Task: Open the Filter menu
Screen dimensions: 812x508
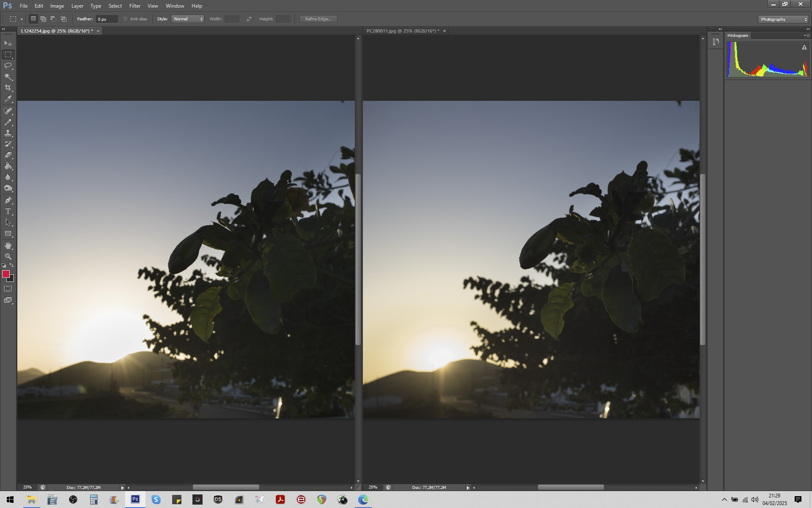Action: tap(135, 6)
